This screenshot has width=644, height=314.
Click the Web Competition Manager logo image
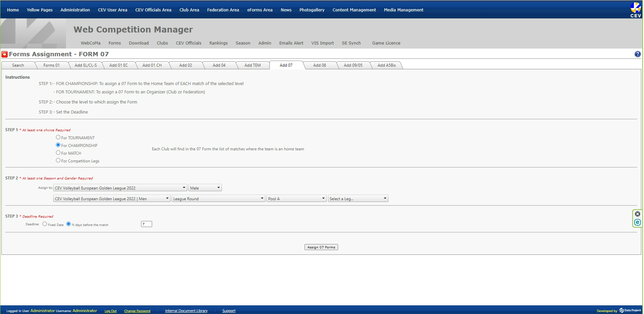click(x=33, y=33)
